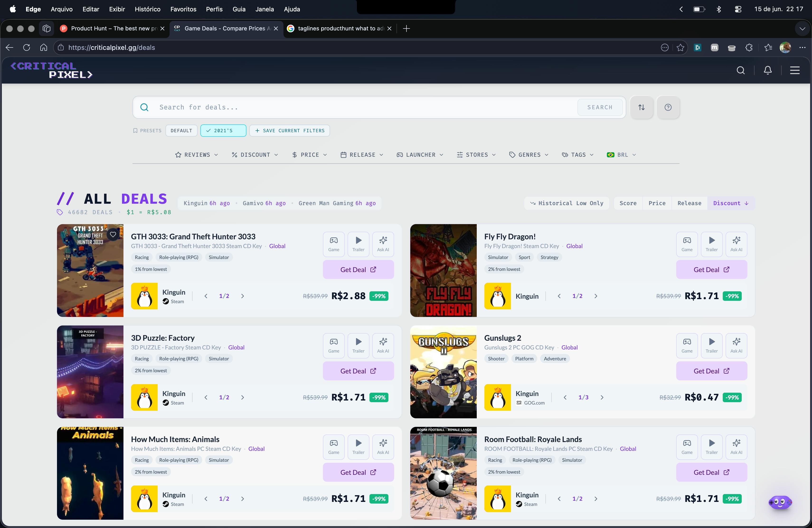
Task: Show next offer for Room Football
Action: [596, 498]
